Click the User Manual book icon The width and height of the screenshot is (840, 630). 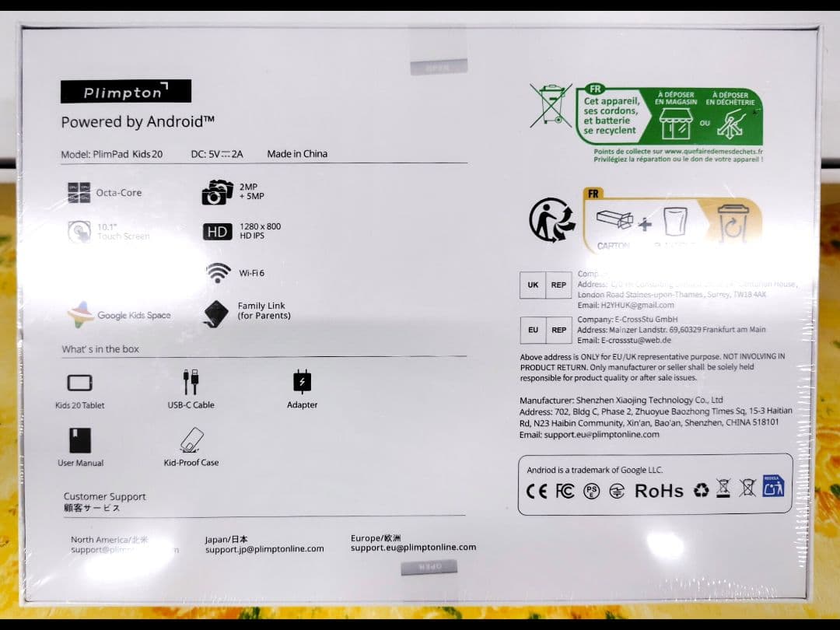(80, 440)
